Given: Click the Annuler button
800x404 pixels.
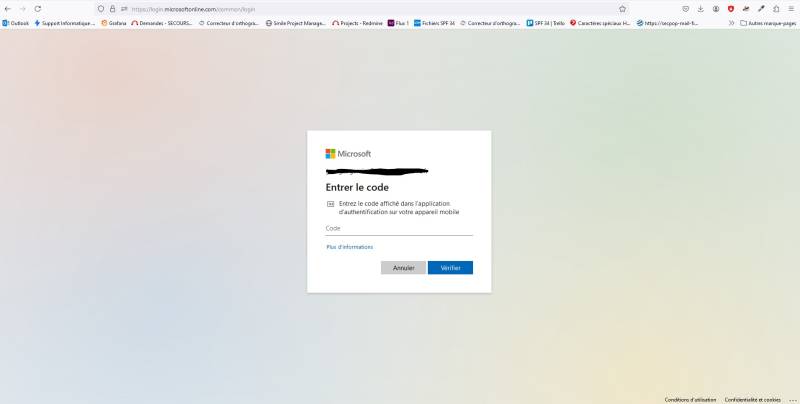Looking at the screenshot, I should point(403,268).
